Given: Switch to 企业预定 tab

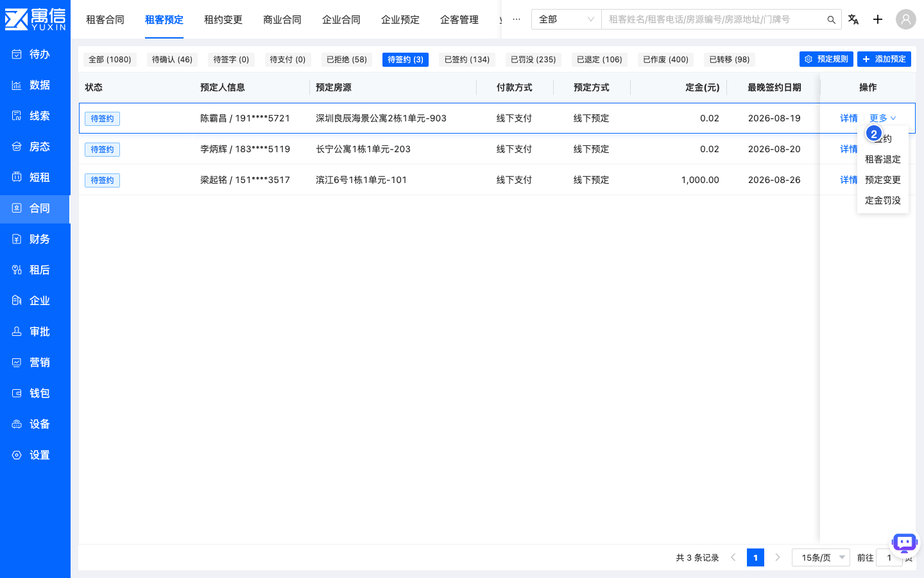Looking at the screenshot, I should pyautogui.click(x=400, y=20).
